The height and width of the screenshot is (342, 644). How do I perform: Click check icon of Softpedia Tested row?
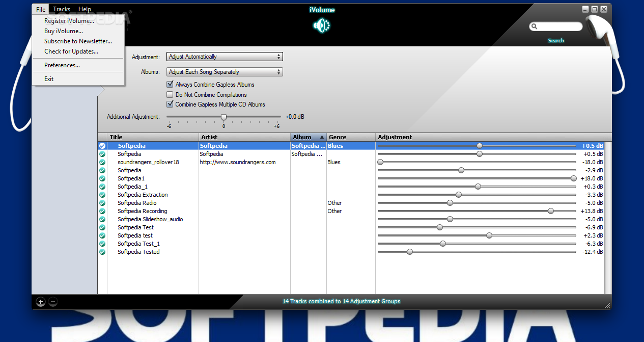pyautogui.click(x=102, y=252)
